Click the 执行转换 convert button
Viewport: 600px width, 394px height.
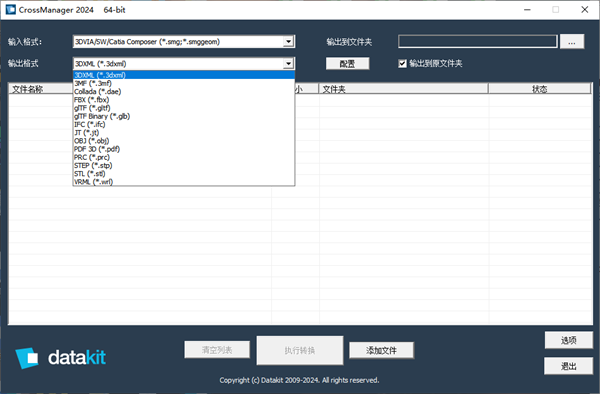click(300, 350)
